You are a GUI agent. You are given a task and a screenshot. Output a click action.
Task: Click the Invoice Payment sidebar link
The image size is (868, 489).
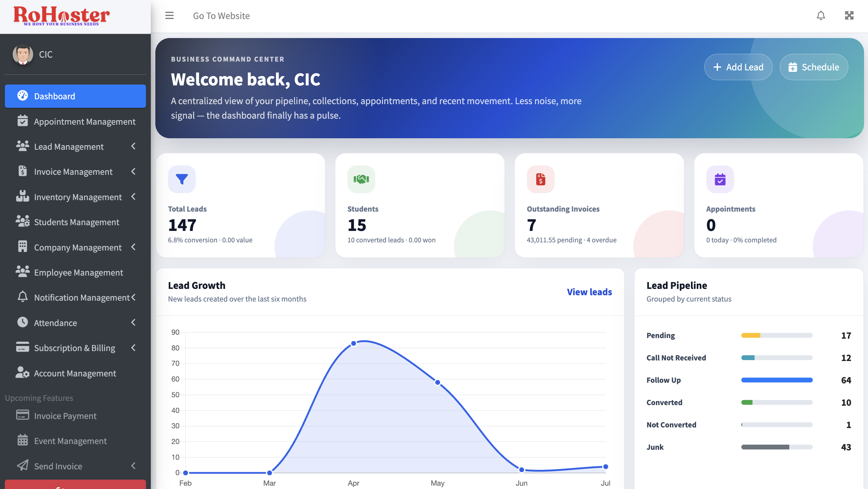tap(75, 415)
